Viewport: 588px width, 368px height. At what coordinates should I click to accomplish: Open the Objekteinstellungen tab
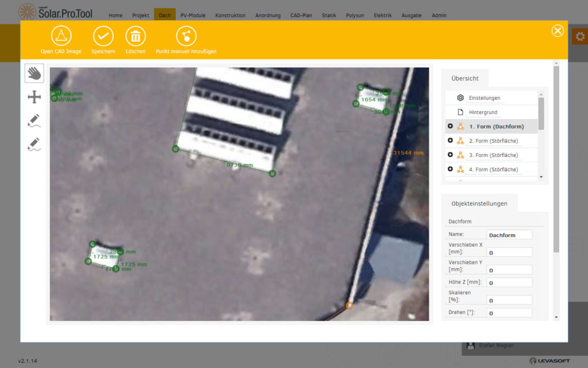point(479,203)
